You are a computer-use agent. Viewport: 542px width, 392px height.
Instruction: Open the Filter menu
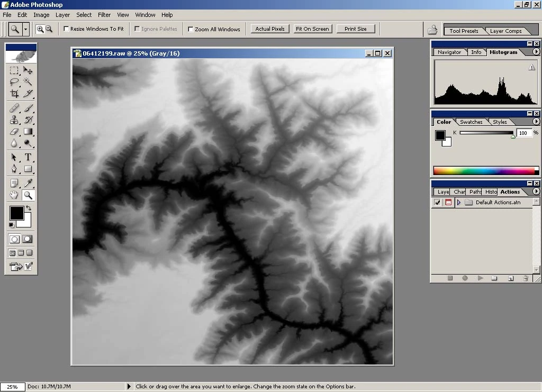(x=104, y=15)
